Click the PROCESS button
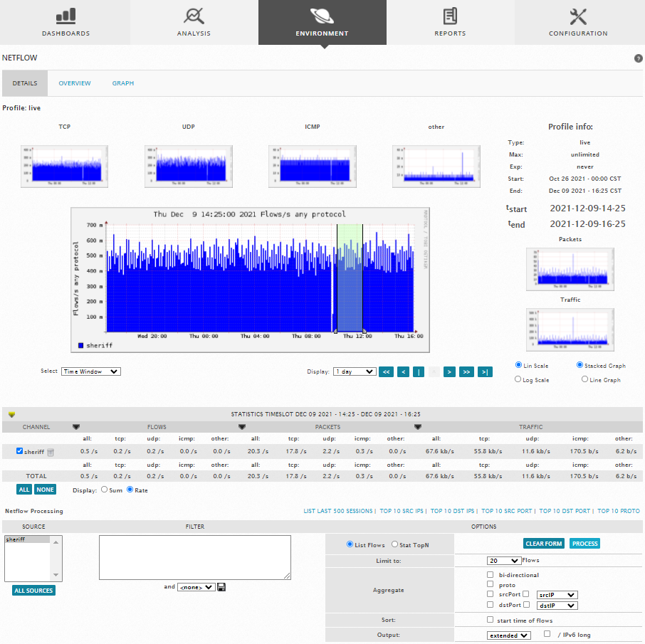This screenshot has height=644, width=645. click(x=584, y=543)
